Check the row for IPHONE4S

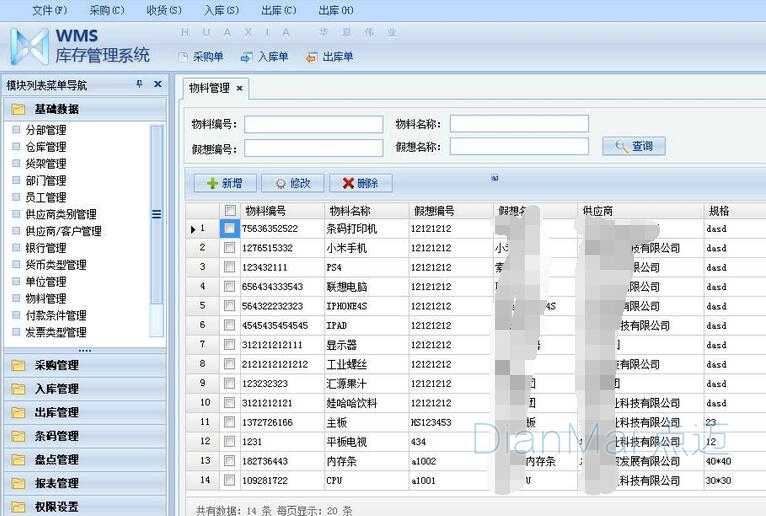[x=229, y=306]
